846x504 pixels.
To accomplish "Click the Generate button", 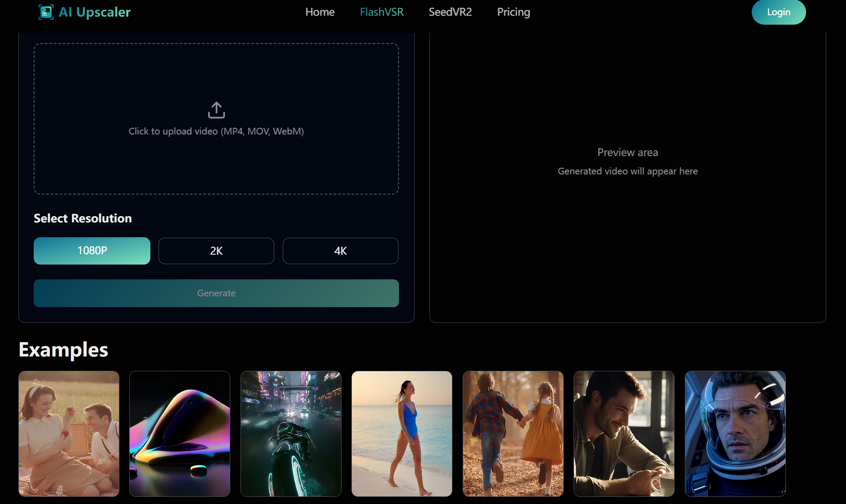I will tap(216, 293).
